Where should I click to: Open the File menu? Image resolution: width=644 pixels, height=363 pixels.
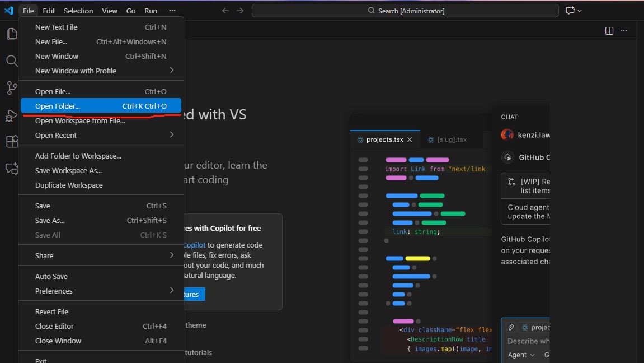point(29,11)
